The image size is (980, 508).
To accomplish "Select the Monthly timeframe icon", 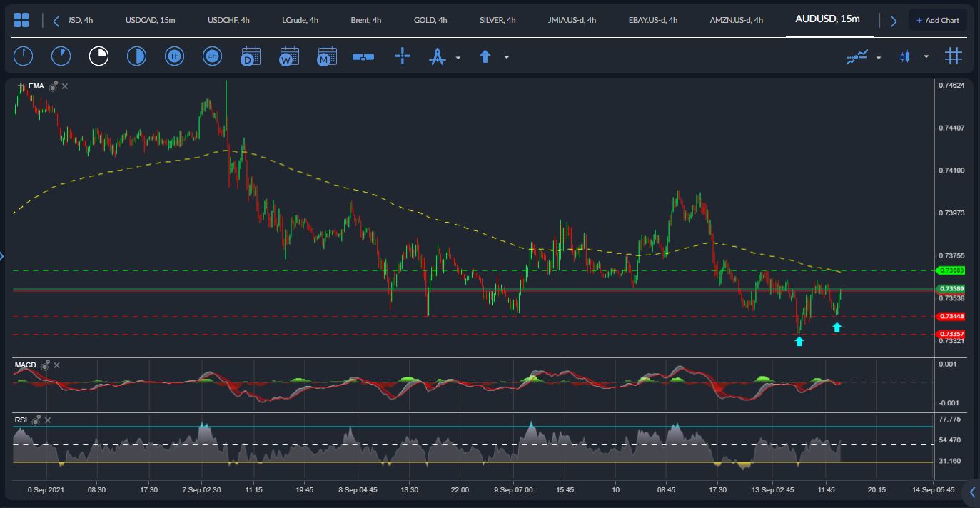I will click(326, 56).
